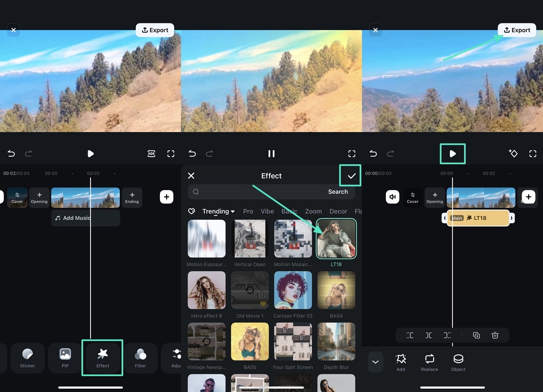Click the Search button
This screenshot has height=392, width=543.
338,192
